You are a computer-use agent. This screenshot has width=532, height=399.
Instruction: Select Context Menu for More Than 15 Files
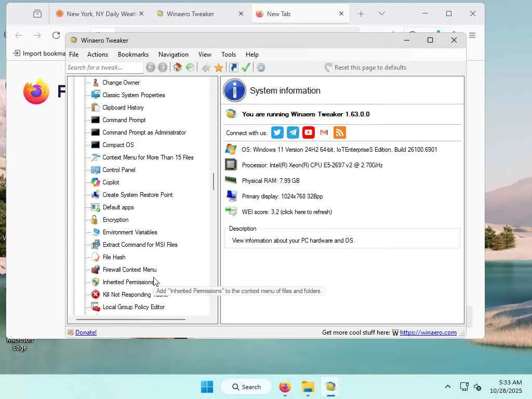coord(148,157)
